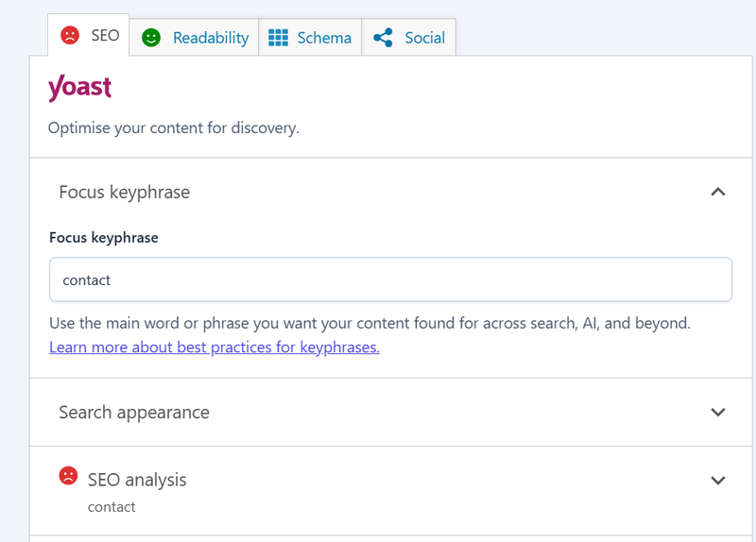Expand the SEO analysis section chevron
This screenshot has width=756, height=542.
click(718, 481)
